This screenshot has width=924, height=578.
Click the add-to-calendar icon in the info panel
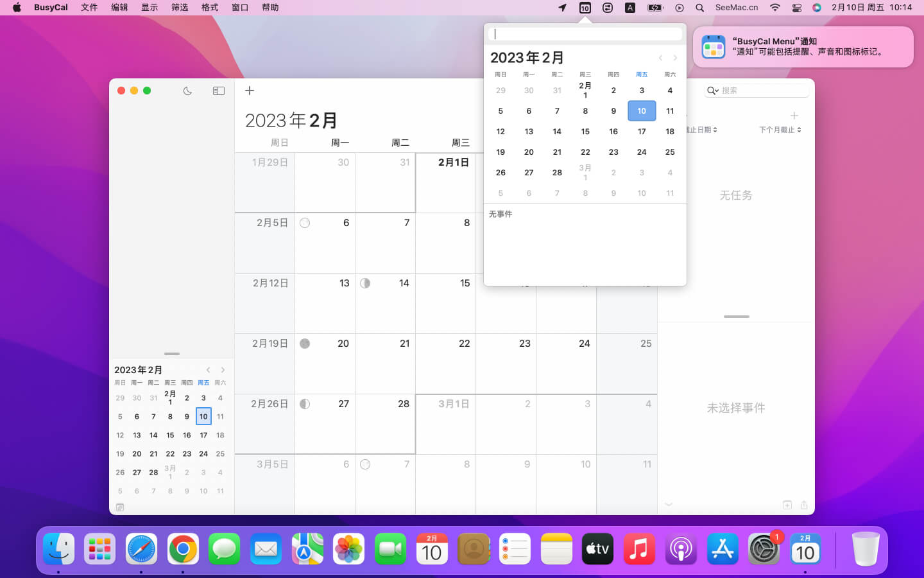pos(787,505)
